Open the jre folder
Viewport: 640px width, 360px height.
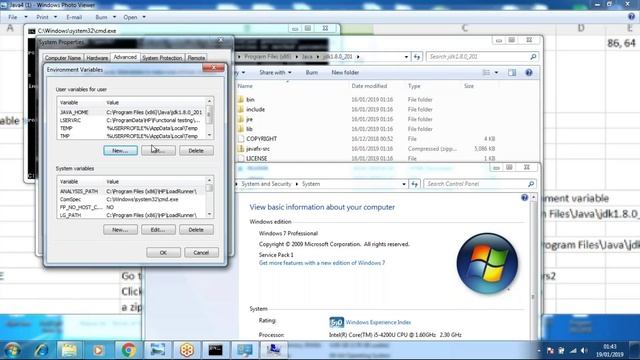249,119
